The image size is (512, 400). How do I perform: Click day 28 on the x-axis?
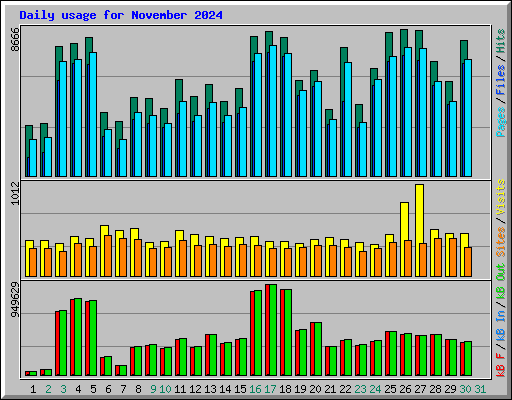(x=435, y=389)
